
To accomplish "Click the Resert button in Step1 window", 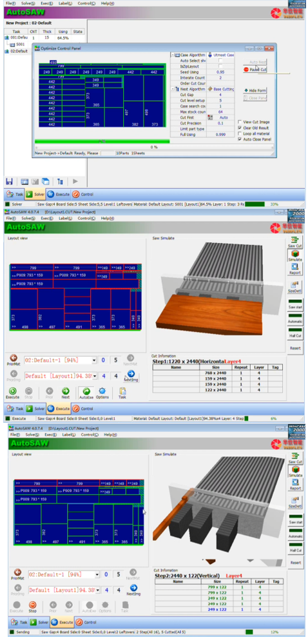I will (295, 348).
